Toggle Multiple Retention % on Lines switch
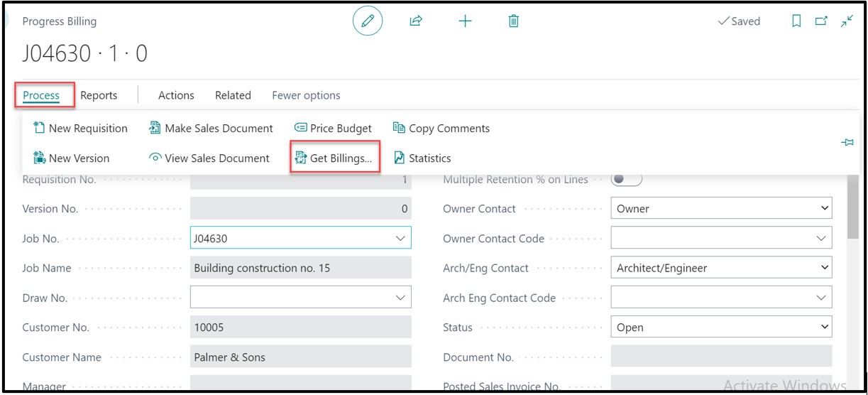Viewport: 868px width, 395px height. [626, 180]
